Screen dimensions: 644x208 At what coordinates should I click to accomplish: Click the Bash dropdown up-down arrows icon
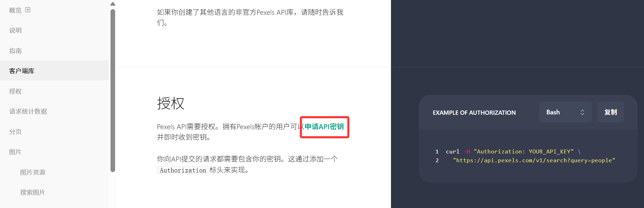tap(582, 112)
